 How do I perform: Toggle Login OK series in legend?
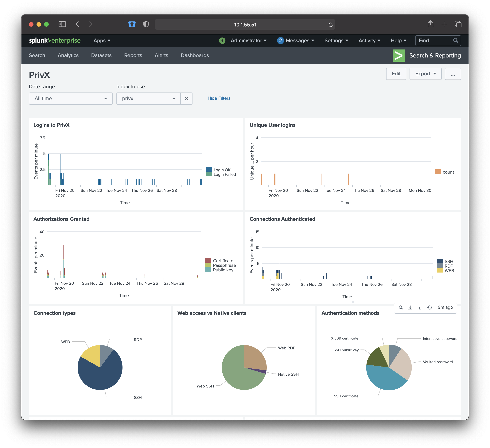218,170
